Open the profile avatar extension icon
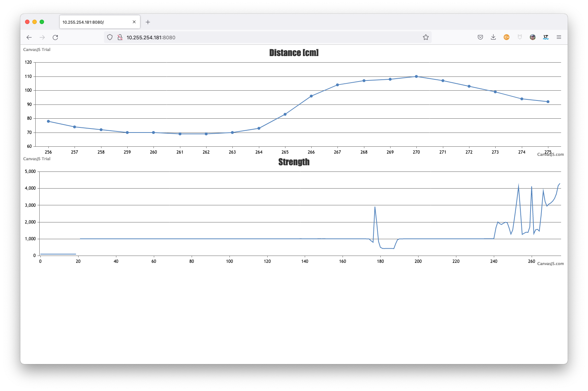Screen dimensions: 588x391 pos(533,37)
